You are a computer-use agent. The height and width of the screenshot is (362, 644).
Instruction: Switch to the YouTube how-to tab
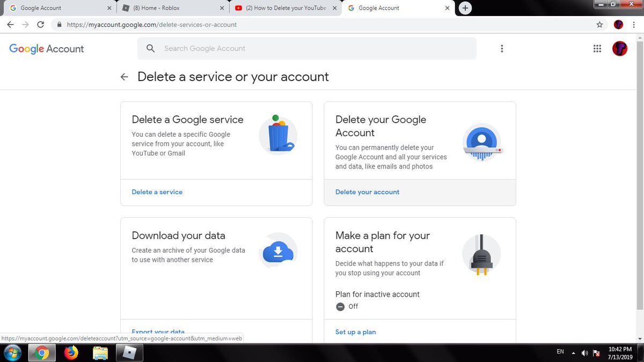(x=286, y=8)
